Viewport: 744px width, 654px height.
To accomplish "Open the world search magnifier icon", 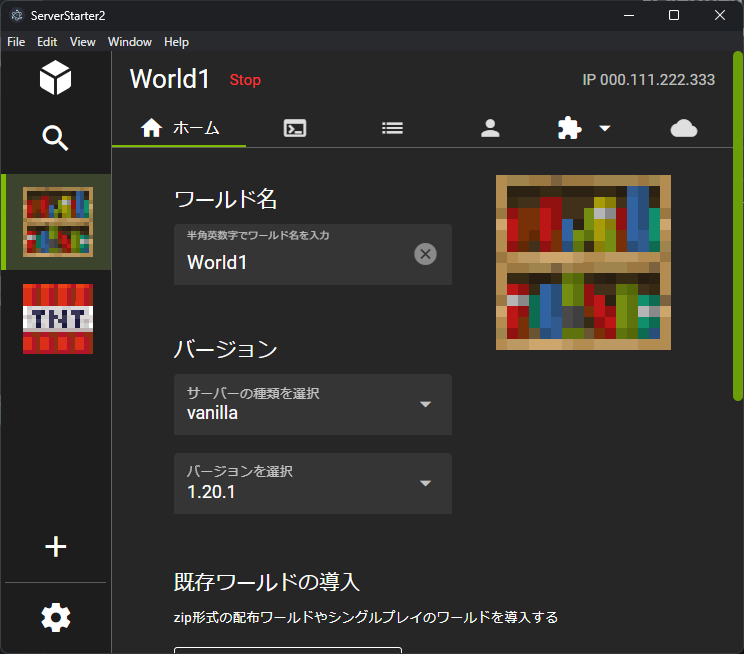I will coord(56,138).
